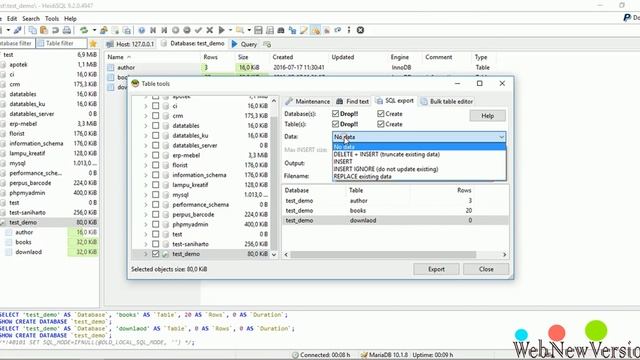640x360 pixels.
Task: Open the refresh button dropdown arrow
Action: pos(94,30)
